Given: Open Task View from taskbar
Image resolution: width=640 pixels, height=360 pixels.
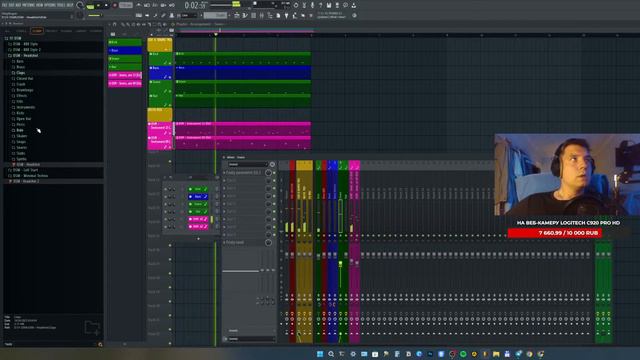Looking at the screenshot, I should [x=342, y=354].
